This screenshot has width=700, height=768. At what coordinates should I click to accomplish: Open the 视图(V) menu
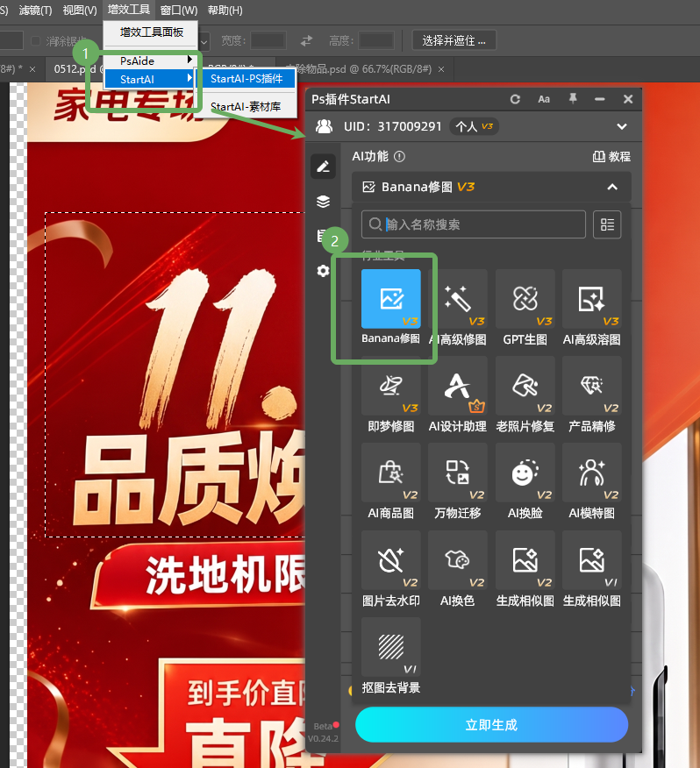(80, 11)
